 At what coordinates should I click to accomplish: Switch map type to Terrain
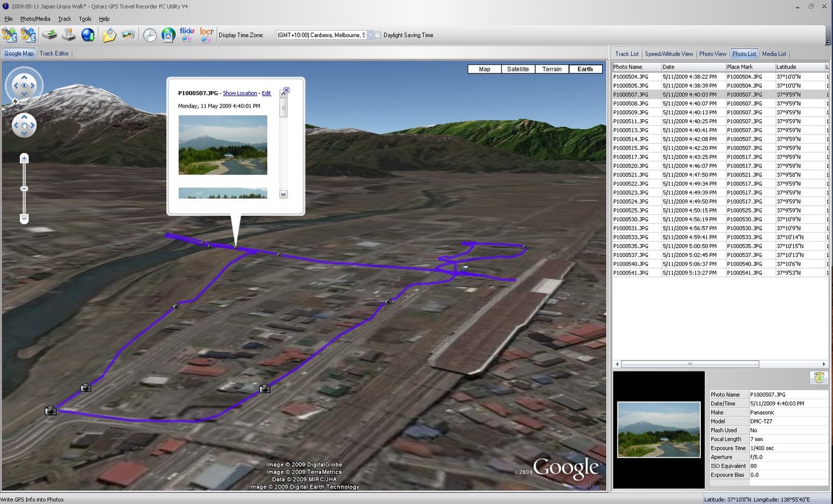click(x=552, y=69)
